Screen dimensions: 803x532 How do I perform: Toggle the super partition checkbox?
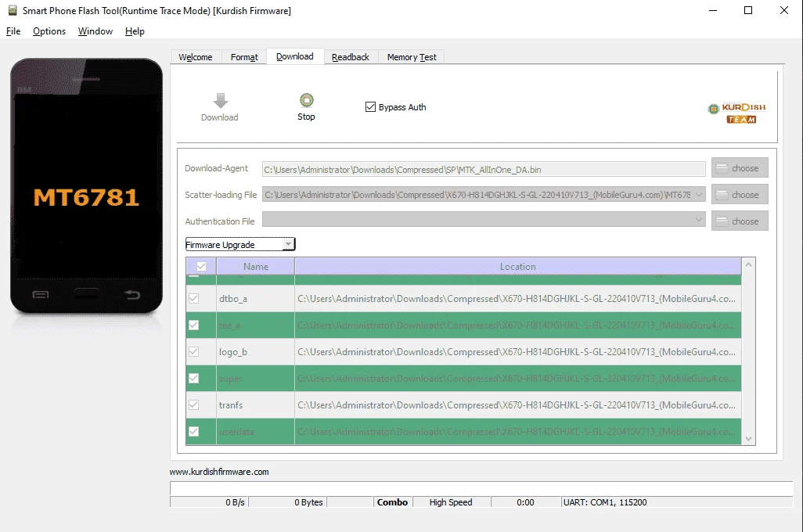[x=193, y=379]
